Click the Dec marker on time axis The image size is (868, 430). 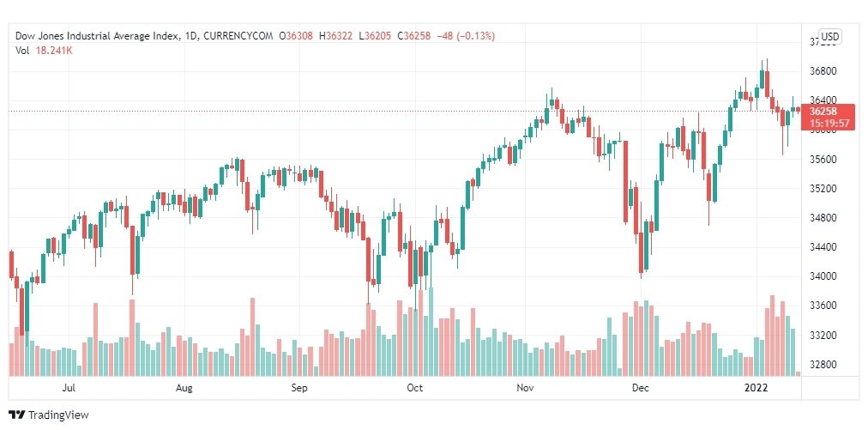[x=641, y=388]
